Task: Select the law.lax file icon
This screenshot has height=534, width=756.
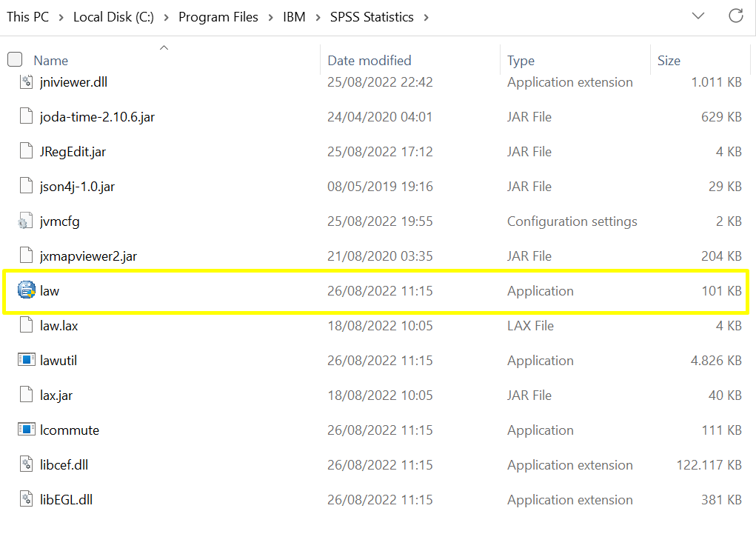Action: coord(27,326)
